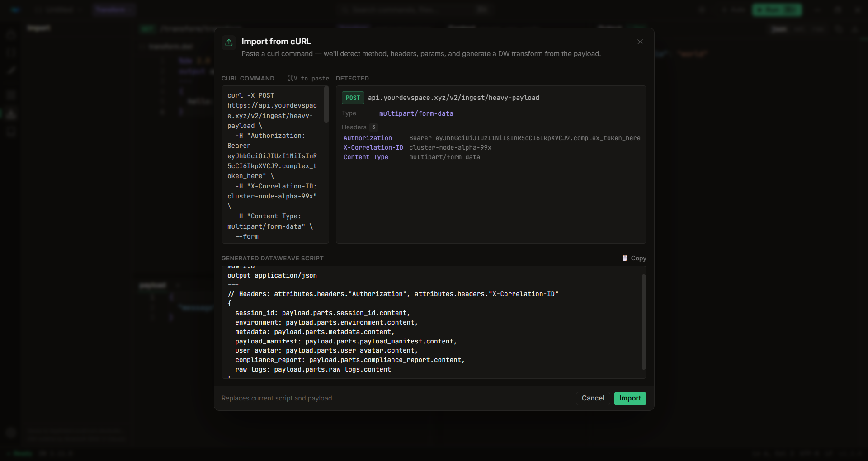Click the Type value multipart/form-data

click(416, 113)
